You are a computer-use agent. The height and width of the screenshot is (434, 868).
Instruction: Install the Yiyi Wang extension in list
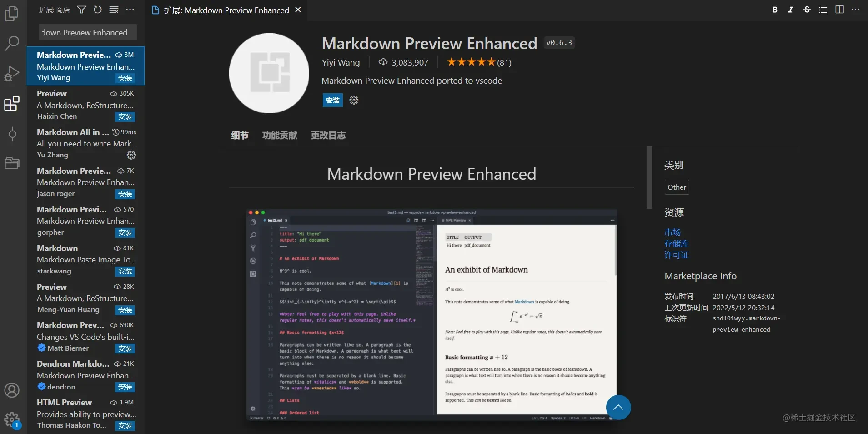(x=125, y=78)
